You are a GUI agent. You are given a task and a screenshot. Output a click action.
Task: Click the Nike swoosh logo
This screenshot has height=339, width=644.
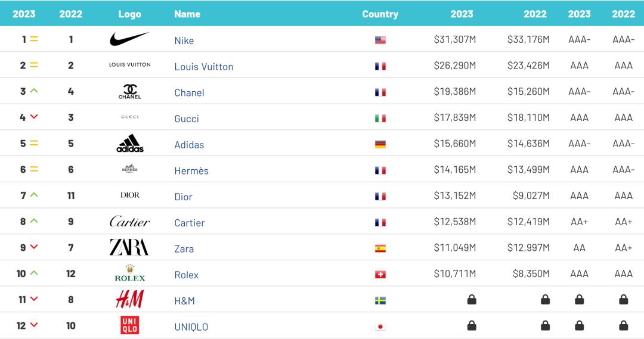(129, 39)
